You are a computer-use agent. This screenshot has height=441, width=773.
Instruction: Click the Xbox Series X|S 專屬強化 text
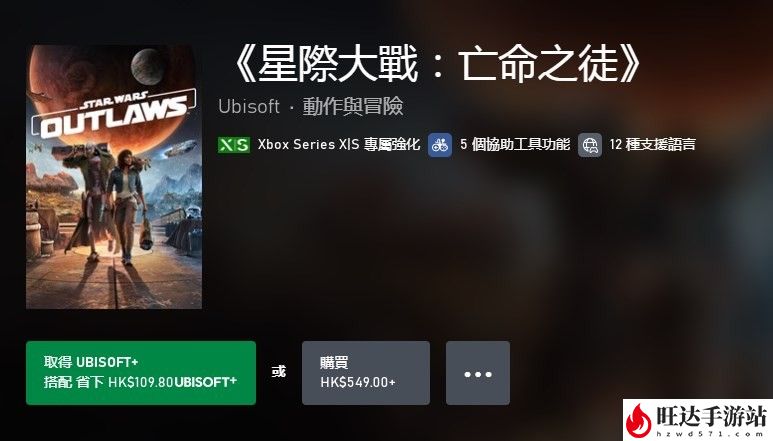[339, 144]
